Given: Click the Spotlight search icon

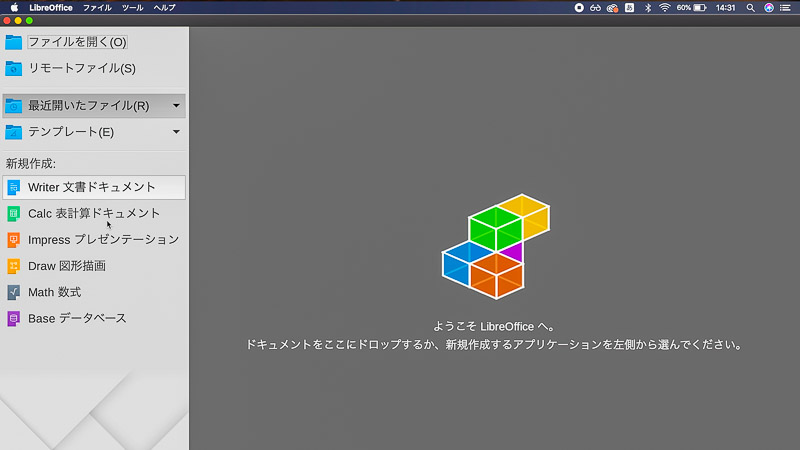Looking at the screenshot, I should pos(751,8).
